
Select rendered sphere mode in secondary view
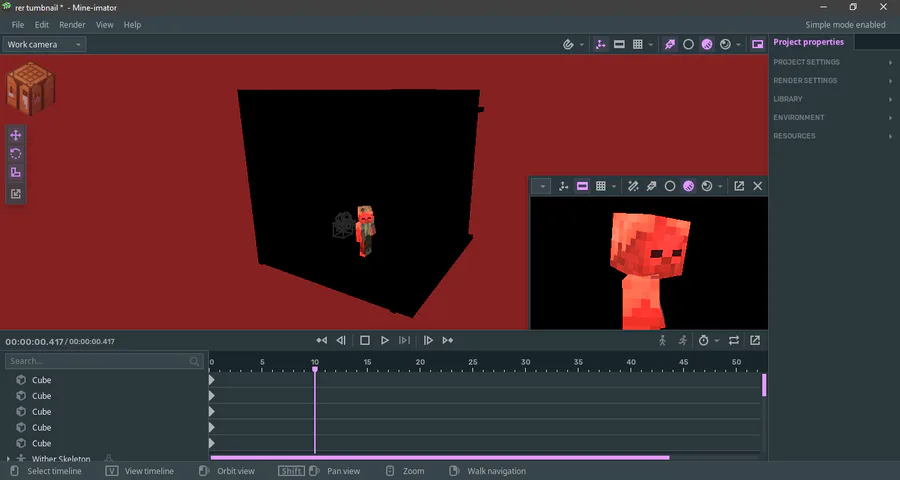(x=707, y=186)
